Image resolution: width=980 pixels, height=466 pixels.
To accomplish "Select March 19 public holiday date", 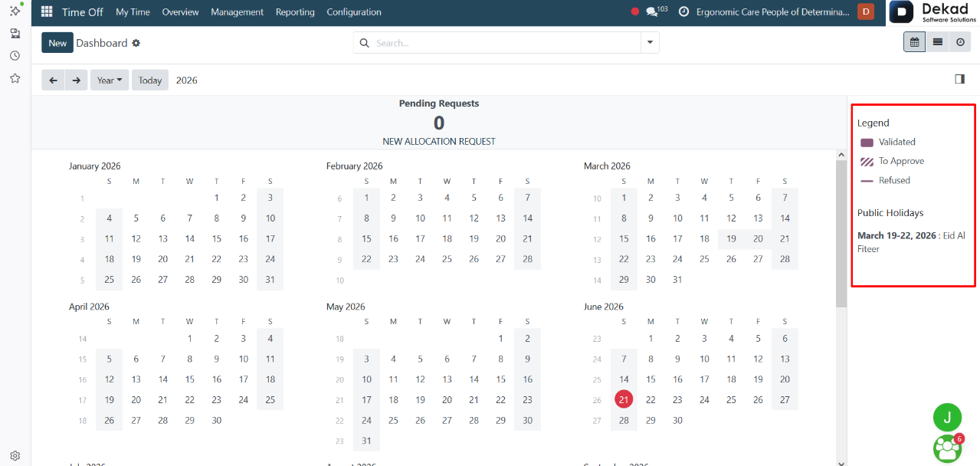I will [731, 238].
